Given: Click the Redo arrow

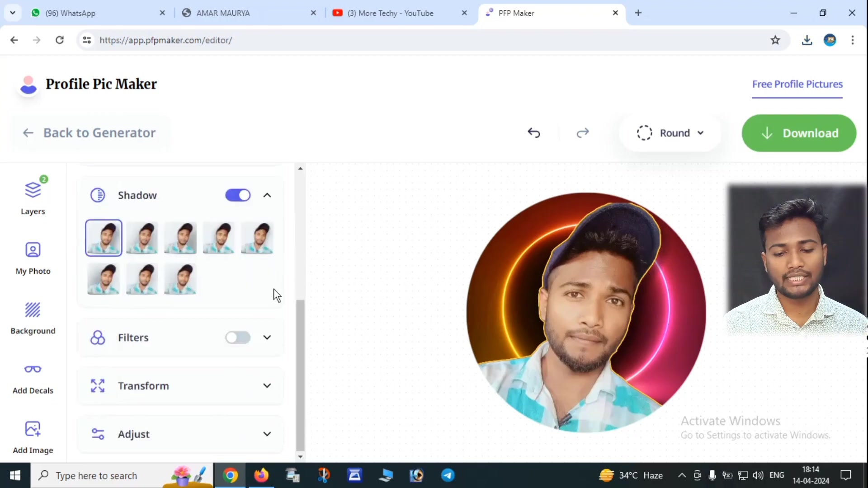Looking at the screenshot, I should point(583,133).
